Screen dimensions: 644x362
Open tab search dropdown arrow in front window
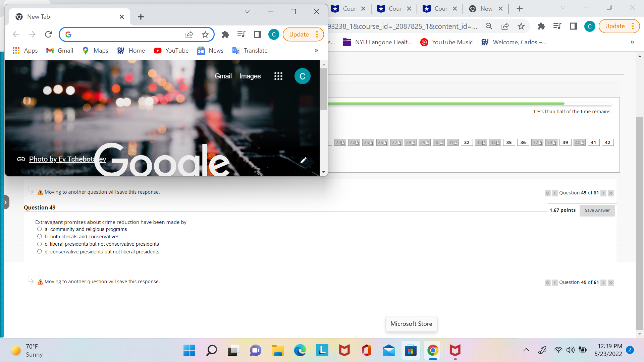pyautogui.click(x=247, y=11)
